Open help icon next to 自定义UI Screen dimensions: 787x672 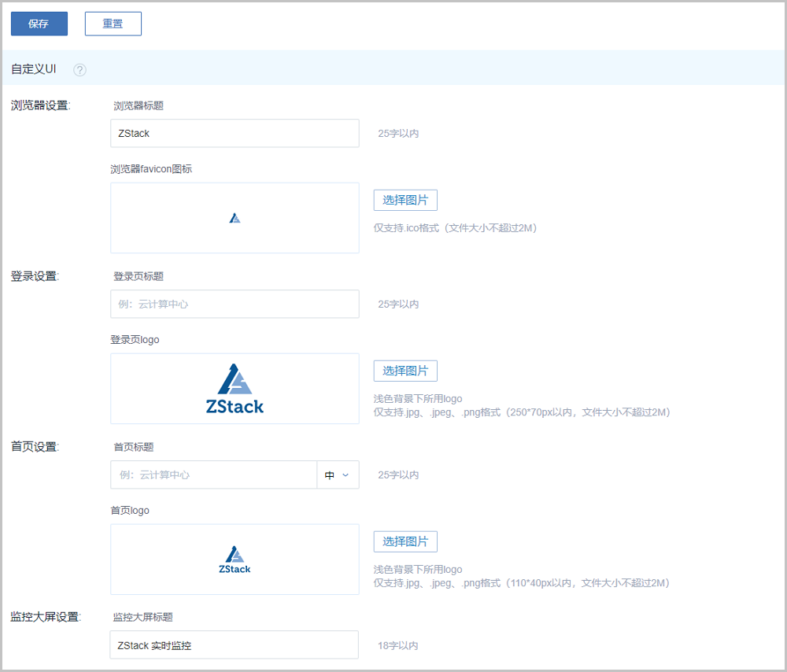click(x=79, y=70)
